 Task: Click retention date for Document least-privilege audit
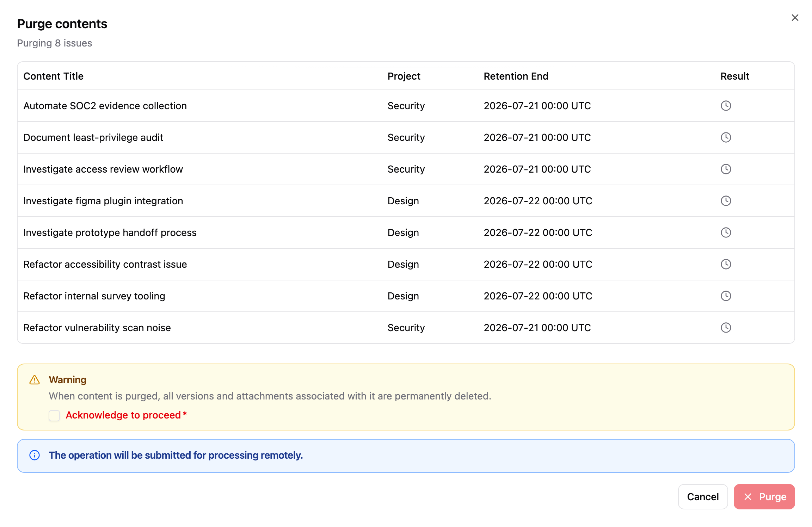537,137
